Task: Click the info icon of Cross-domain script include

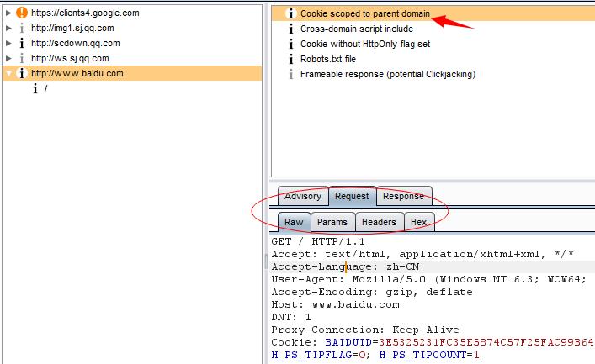Action: [291, 29]
